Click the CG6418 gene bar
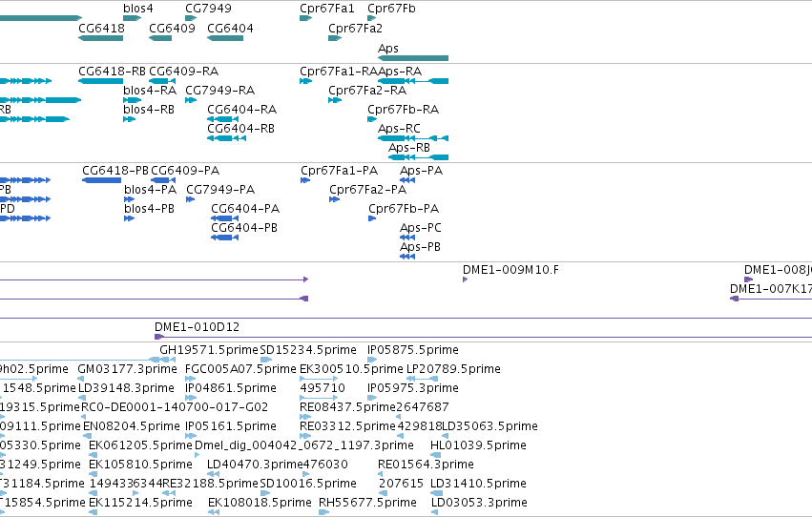812x517 pixels. pyautogui.click(x=100, y=38)
